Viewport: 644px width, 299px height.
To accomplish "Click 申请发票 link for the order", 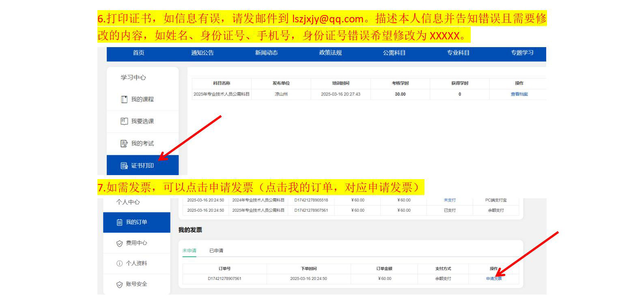I will click(494, 279).
